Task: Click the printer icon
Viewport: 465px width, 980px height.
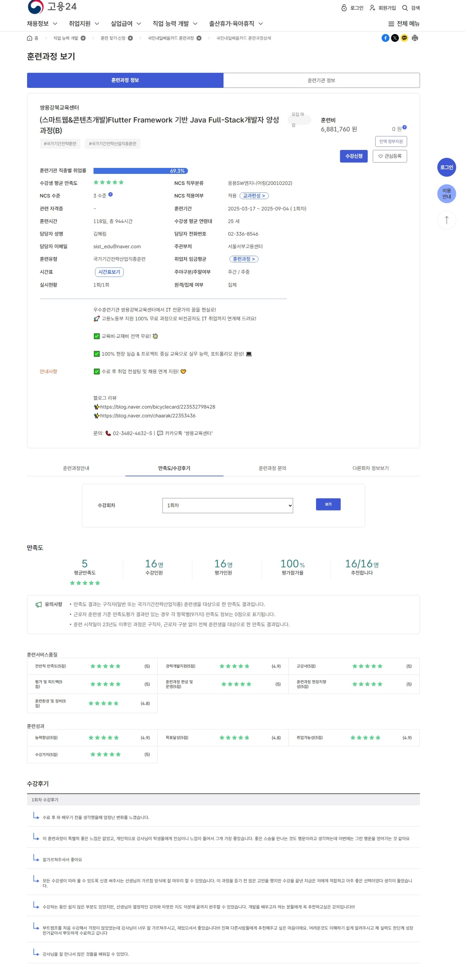Action: 414,38
